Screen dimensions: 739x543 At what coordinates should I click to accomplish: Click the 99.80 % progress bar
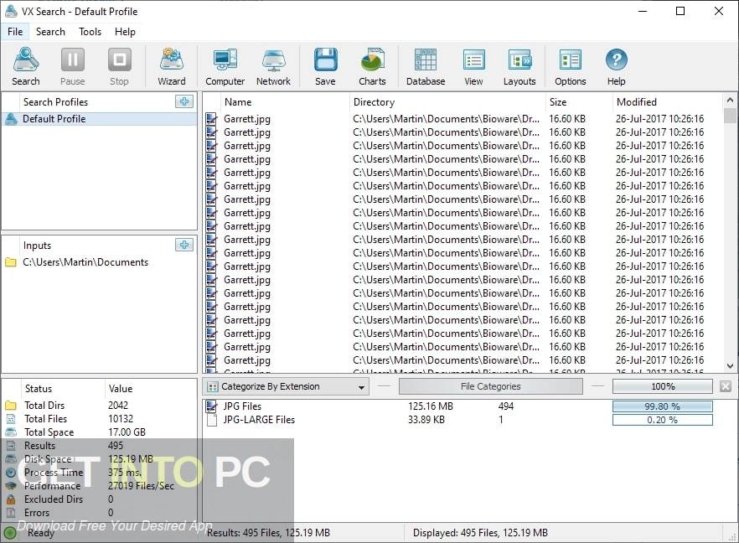[663, 406]
